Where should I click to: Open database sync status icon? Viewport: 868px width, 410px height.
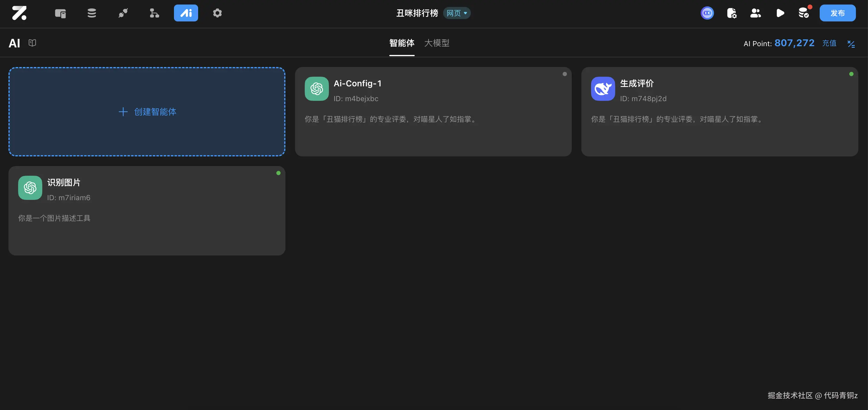coord(804,13)
